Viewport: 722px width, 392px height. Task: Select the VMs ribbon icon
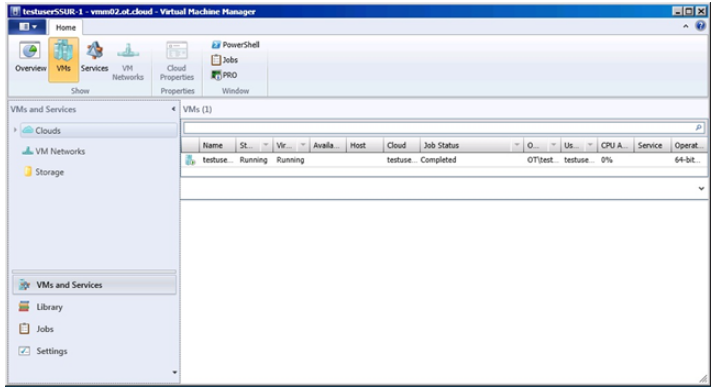tap(64, 59)
